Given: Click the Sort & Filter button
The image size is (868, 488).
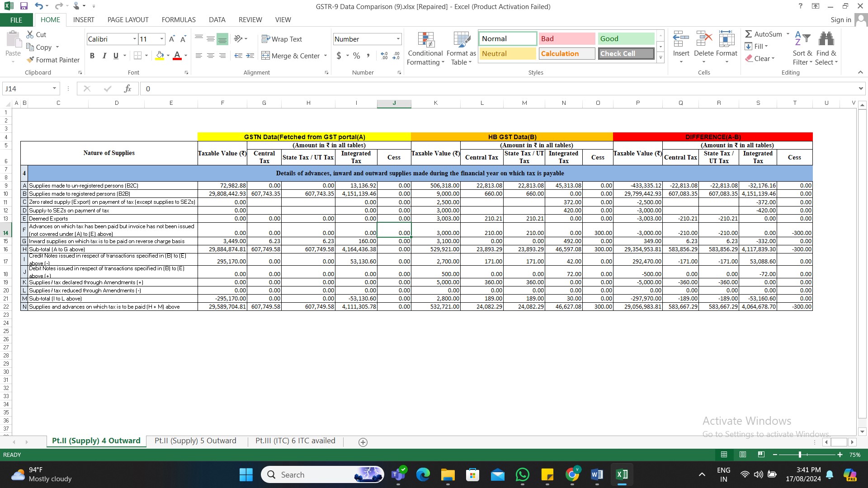Looking at the screenshot, I should [802, 49].
